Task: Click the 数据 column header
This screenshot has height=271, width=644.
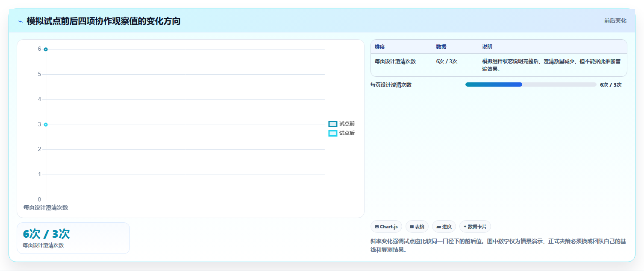Action: click(441, 47)
